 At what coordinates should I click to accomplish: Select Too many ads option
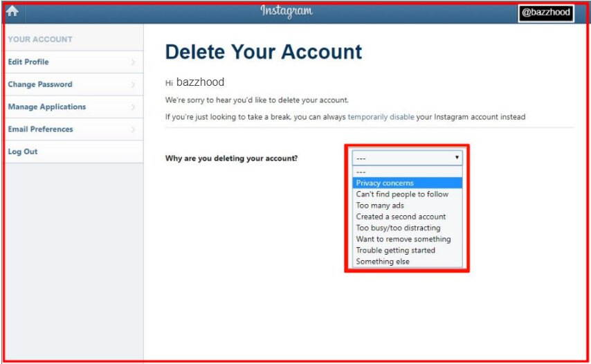click(407, 206)
